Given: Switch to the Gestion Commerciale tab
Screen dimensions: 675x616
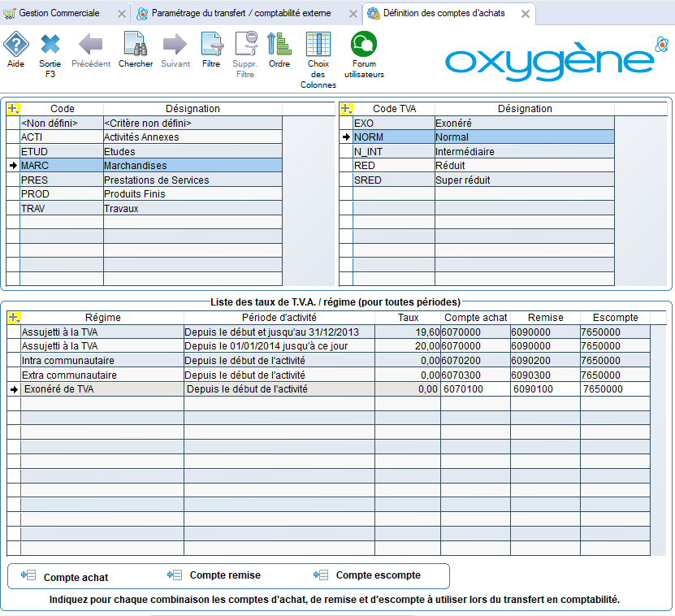Looking at the screenshot, I should (x=58, y=13).
